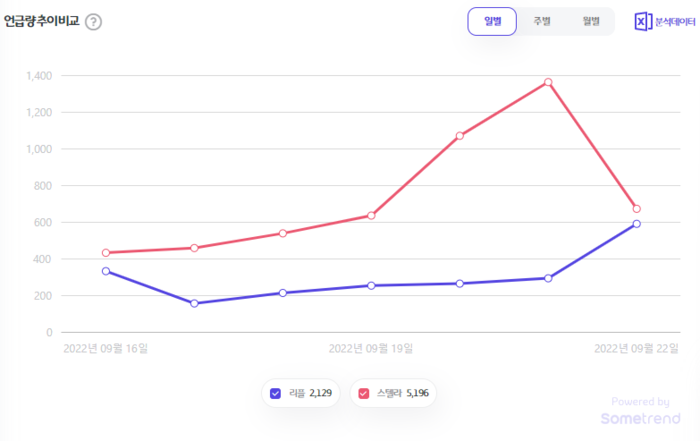The image size is (700, 441).
Task: Uncheck the 리플 legend checkbox
Action: coord(275,393)
